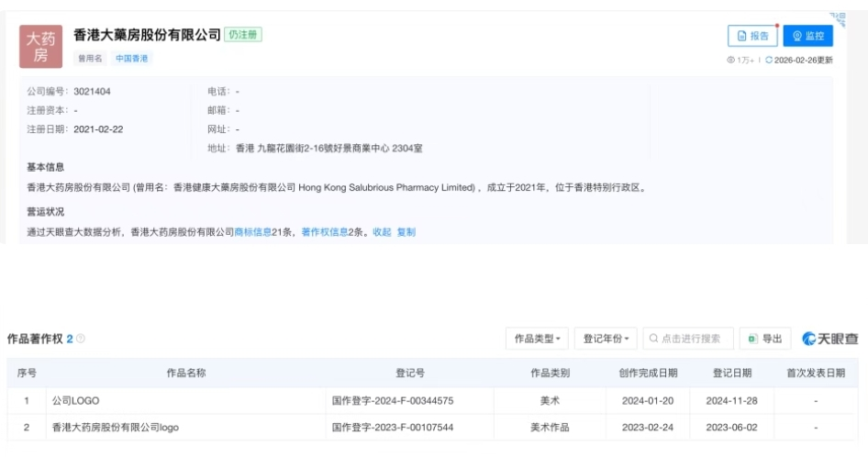Click the 曾用名 former name tag
Image resolution: width=868 pixels, height=457 pixels.
point(91,59)
